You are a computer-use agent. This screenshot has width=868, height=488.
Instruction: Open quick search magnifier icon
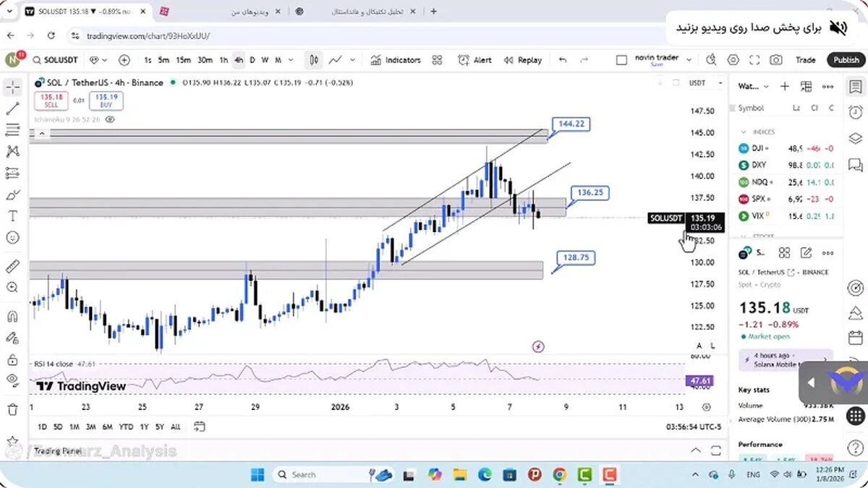coord(712,60)
